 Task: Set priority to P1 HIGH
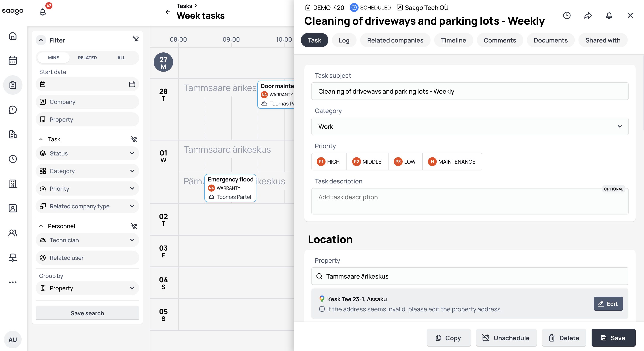coord(329,162)
